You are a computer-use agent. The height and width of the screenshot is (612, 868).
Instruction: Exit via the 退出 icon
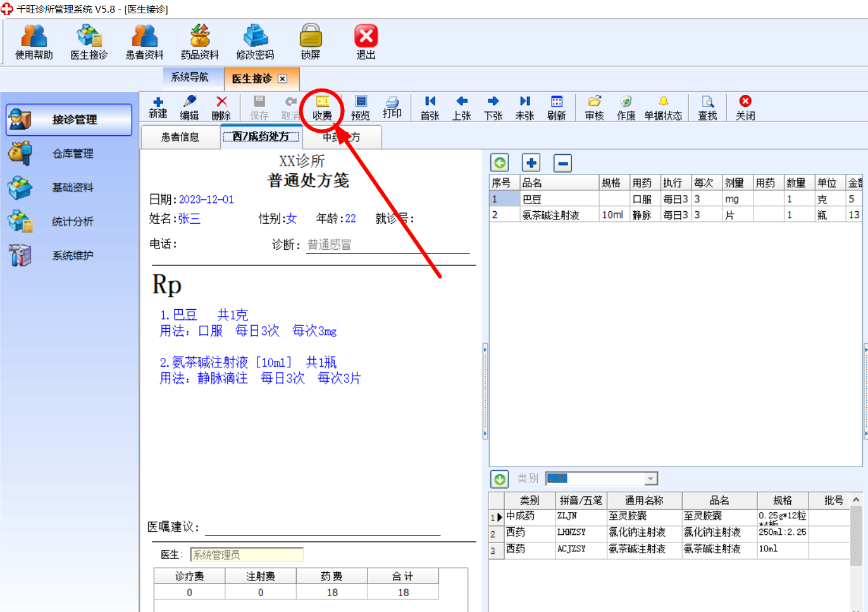[366, 42]
